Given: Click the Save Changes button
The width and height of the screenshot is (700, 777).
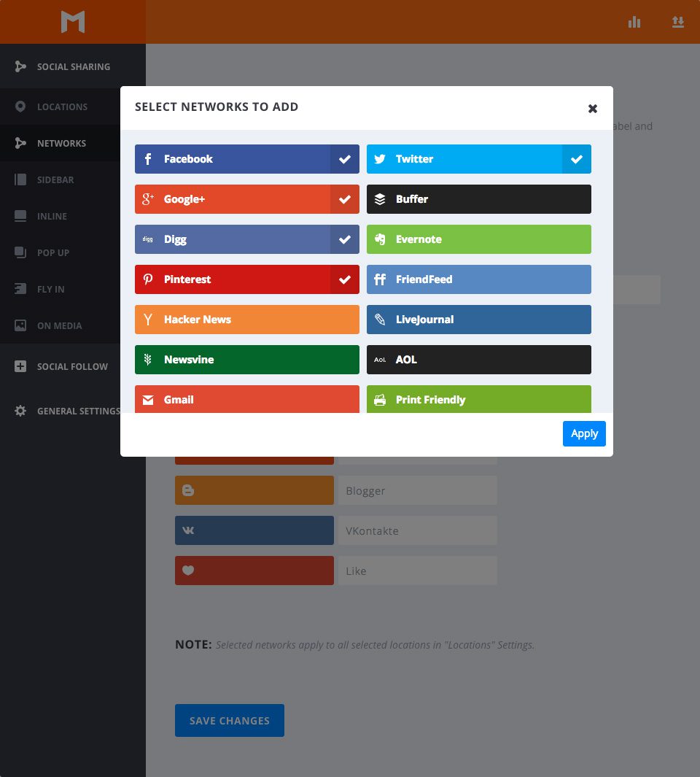Looking at the screenshot, I should tap(230, 721).
